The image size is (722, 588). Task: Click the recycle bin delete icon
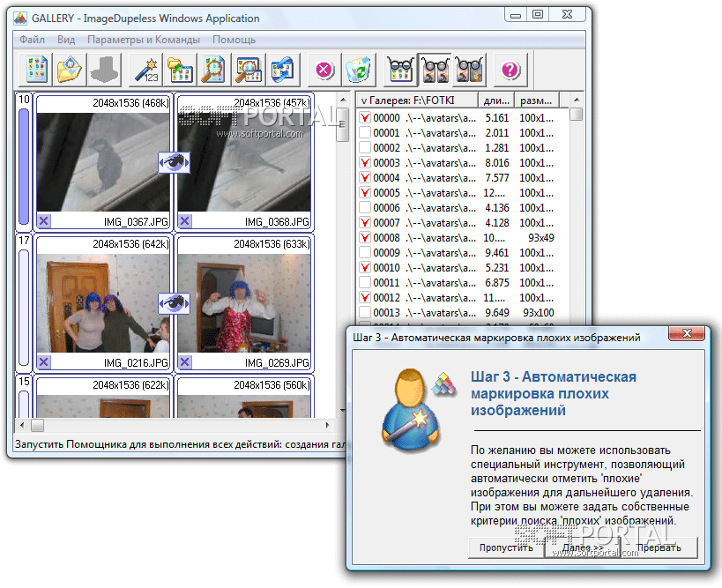(358, 70)
